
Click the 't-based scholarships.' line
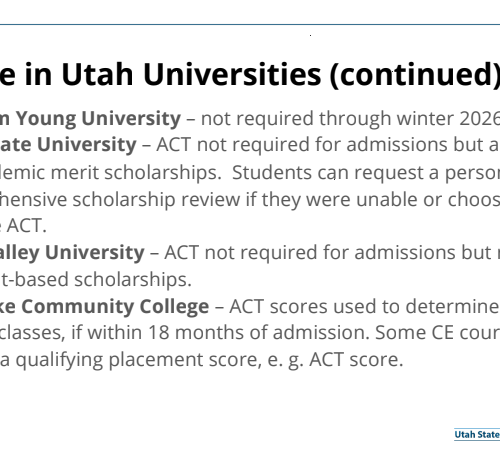click(x=96, y=279)
